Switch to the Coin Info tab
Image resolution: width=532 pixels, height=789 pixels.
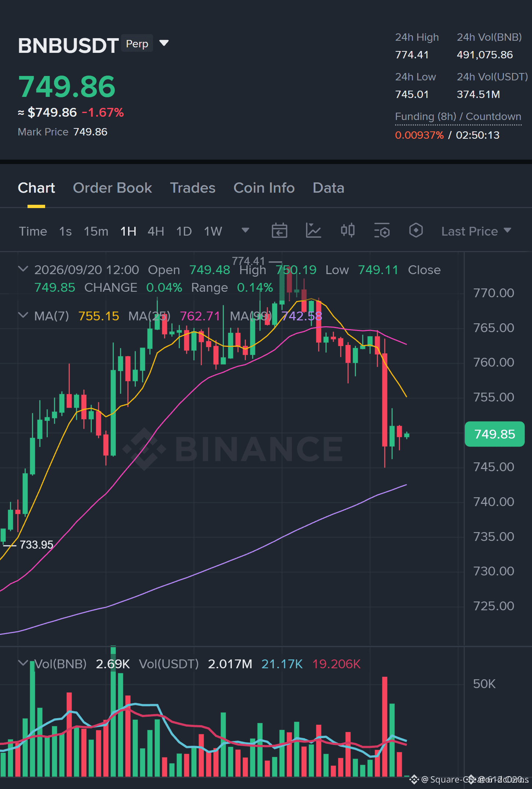[x=264, y=188]
